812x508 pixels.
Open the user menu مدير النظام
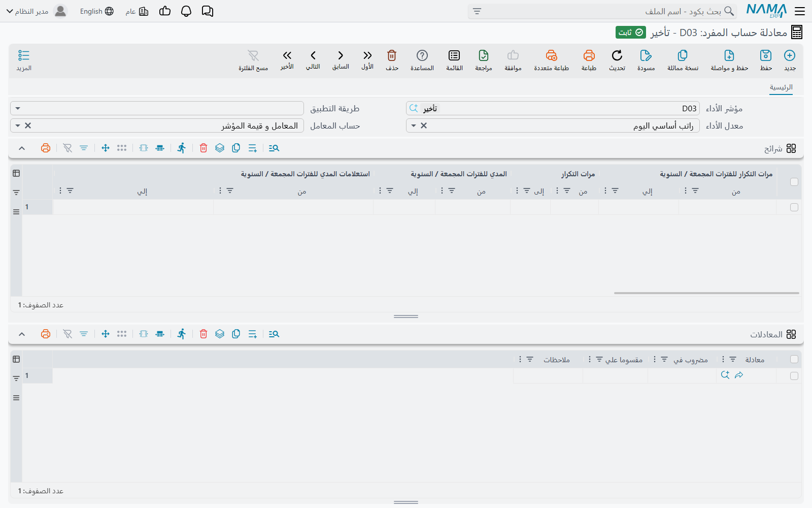point(37,11)
